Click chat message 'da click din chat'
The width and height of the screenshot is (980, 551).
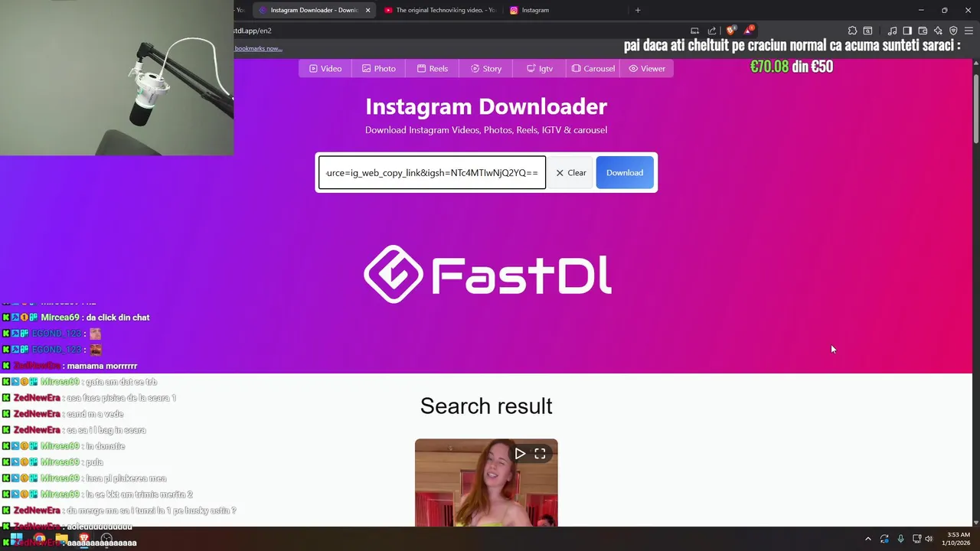(118, 318)
